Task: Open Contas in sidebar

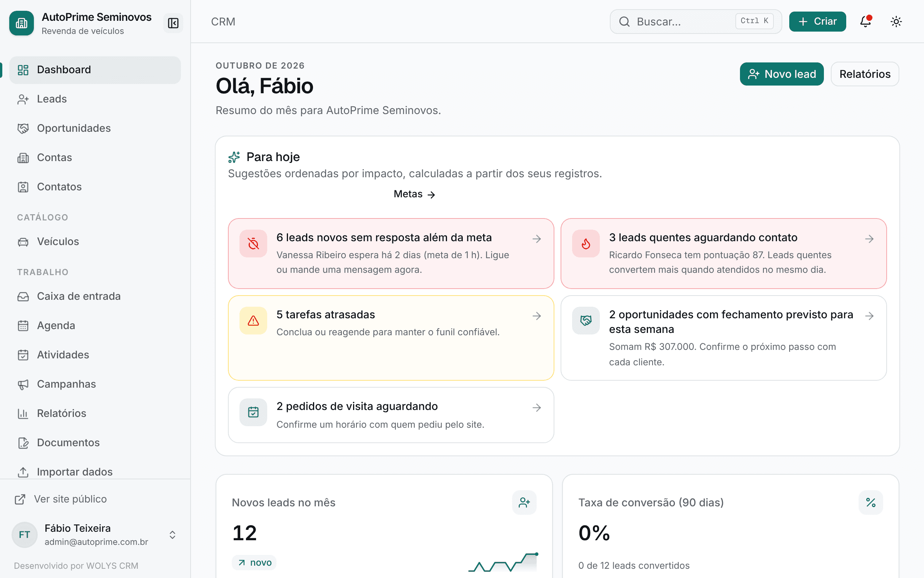Action: (95, 158)
